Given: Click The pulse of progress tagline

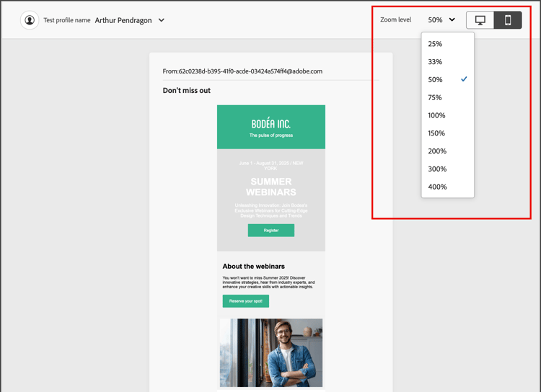Looking at the screenshot, I should click(x=270, y=135).
